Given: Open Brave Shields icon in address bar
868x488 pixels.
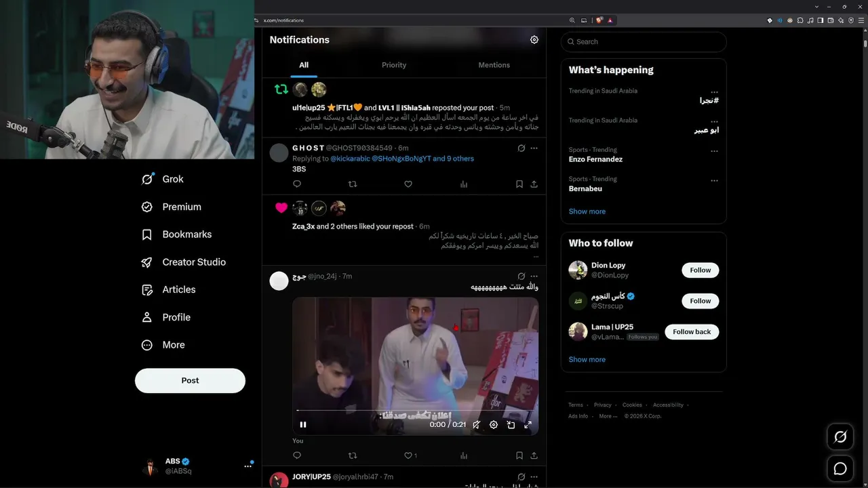Looking at the screenshot, I should coord(600,20).
